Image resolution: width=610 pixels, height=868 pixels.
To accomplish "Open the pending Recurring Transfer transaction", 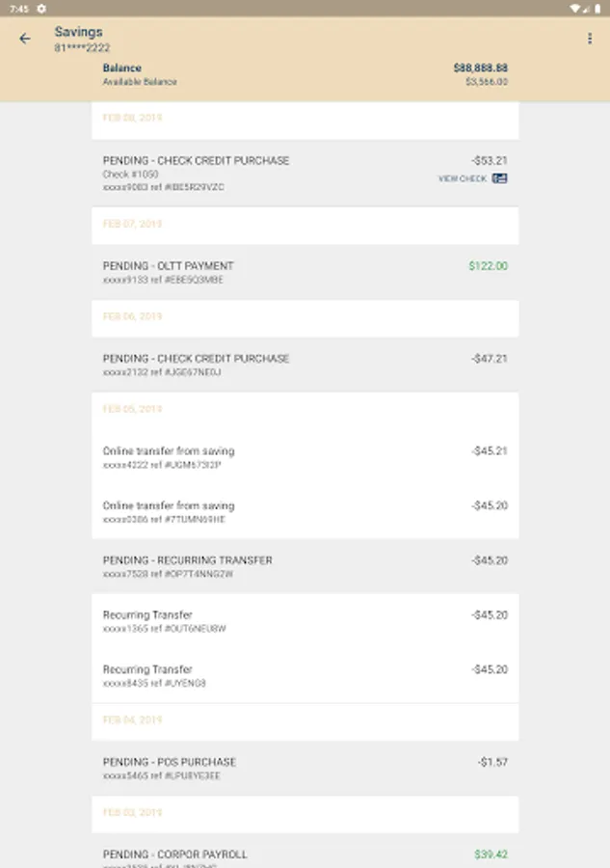I will pyautogui.click(x=305, y=566).
